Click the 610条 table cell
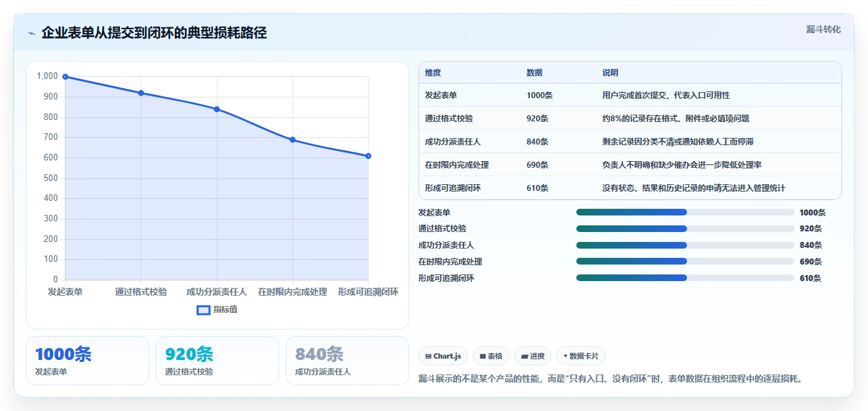Image resolution: width=868 pixels, height=411 pixels. coord(537,188)
